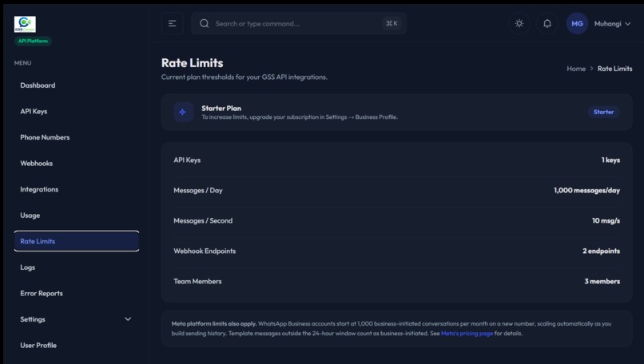The image size is (644, 364).
Task: Click the search magnifier icon
Action: pos(204,23)
